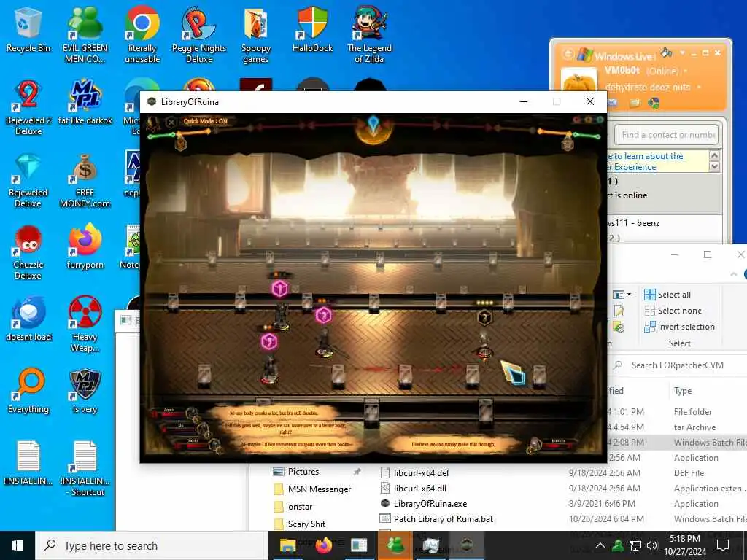747x560 pixels.
Task: Toggle Quick Mode : ON in game
Action: [x=205, y=121]
